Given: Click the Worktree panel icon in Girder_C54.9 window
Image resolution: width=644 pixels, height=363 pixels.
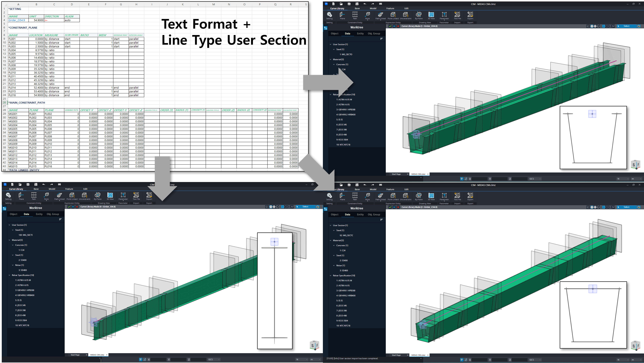Looking at the screenshot, I should tap(326, 209).
